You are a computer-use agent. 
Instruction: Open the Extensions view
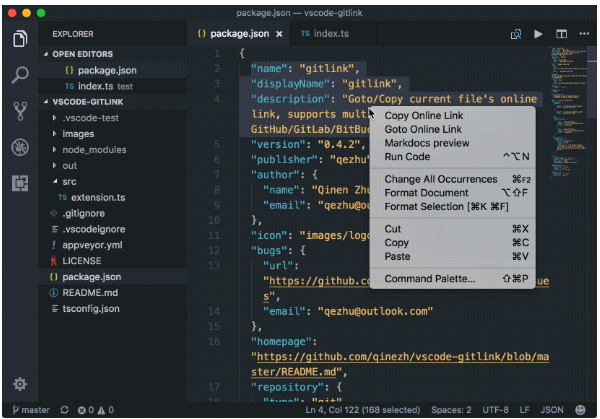[x=19, y=183]
